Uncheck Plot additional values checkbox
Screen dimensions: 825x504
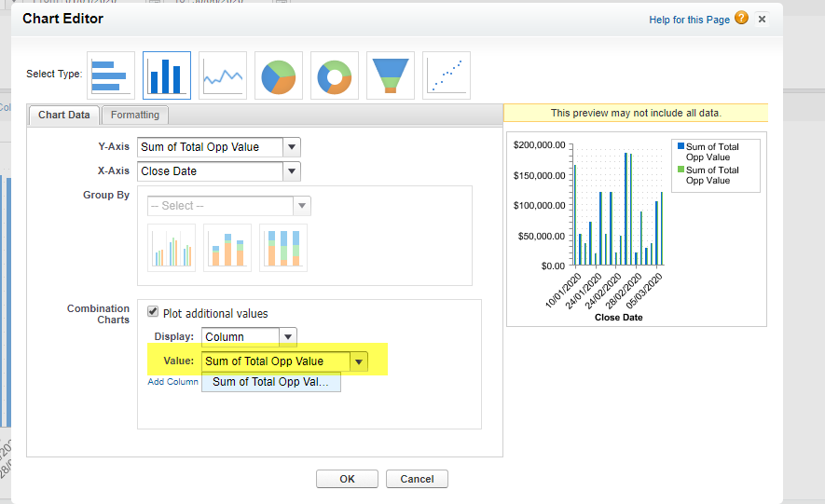coord(154,313)
